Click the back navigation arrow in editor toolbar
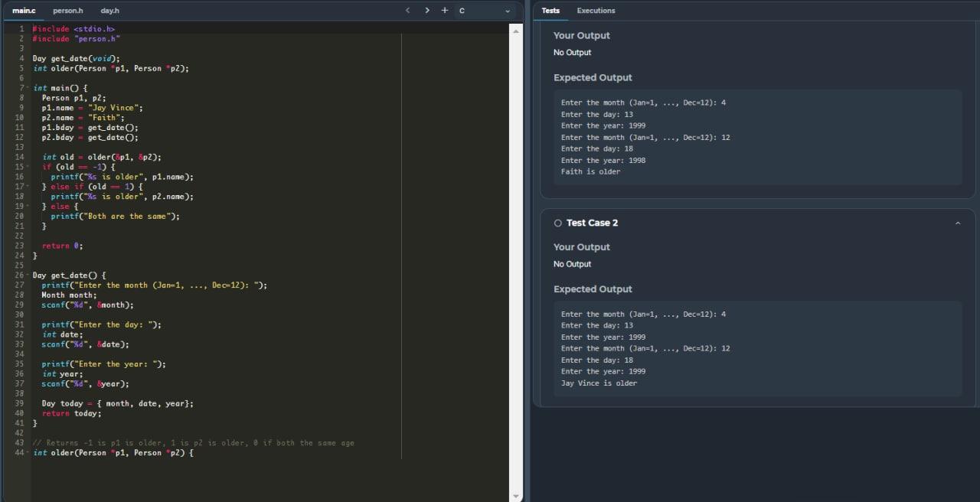 [408, 11]
